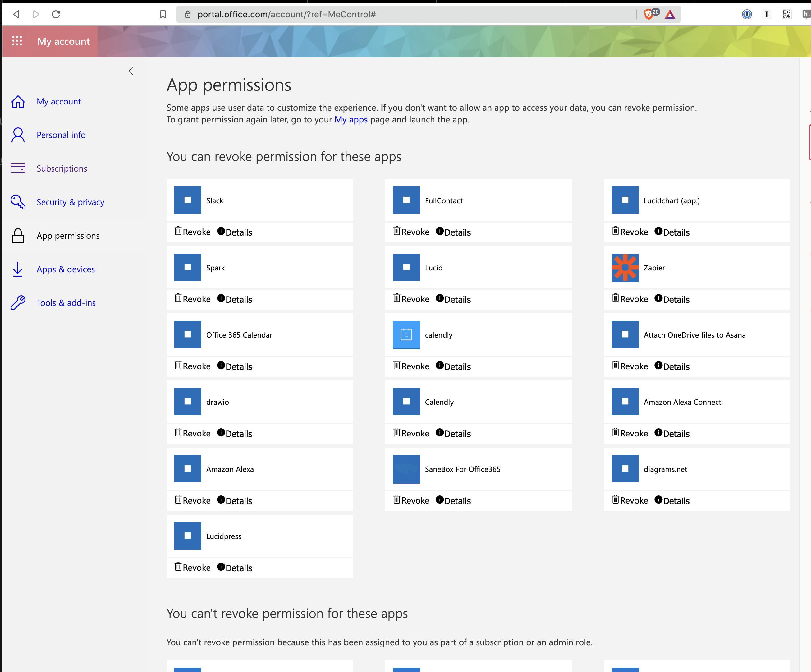
Task: Open Subscriptions in sidebar
Action: tap(62, 169)
